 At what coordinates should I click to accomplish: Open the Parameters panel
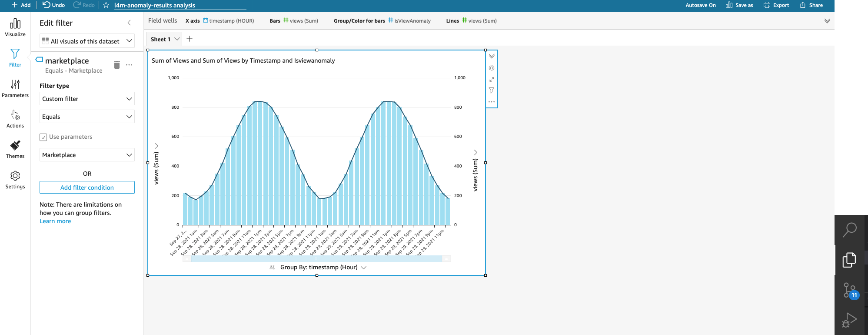pos(15,88)
